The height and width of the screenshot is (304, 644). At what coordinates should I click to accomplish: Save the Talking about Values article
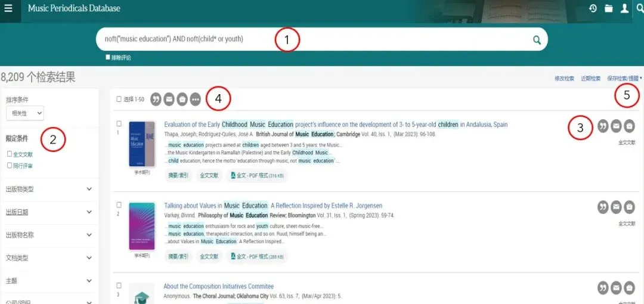(629, 207)
